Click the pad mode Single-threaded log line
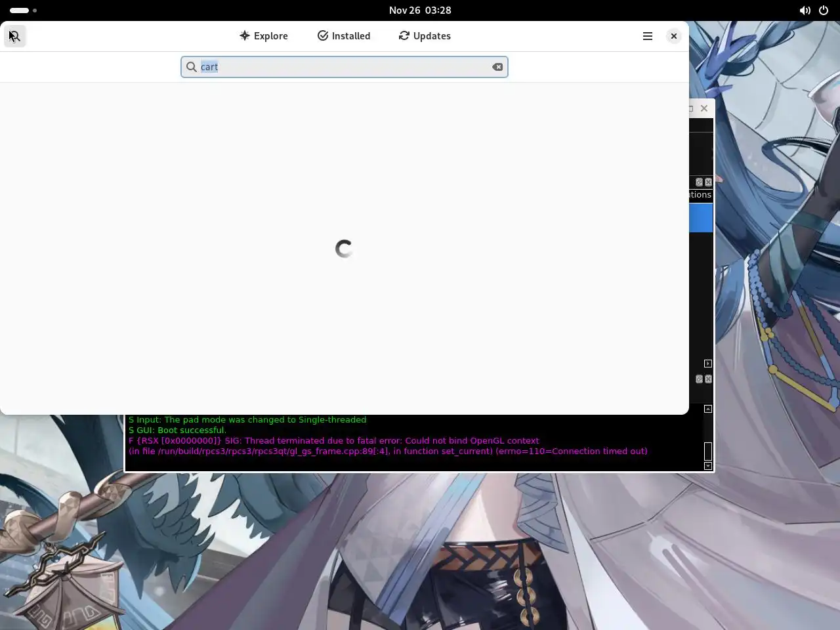The width and height of the screenshot is (840, 630). (x=247, y=420)
